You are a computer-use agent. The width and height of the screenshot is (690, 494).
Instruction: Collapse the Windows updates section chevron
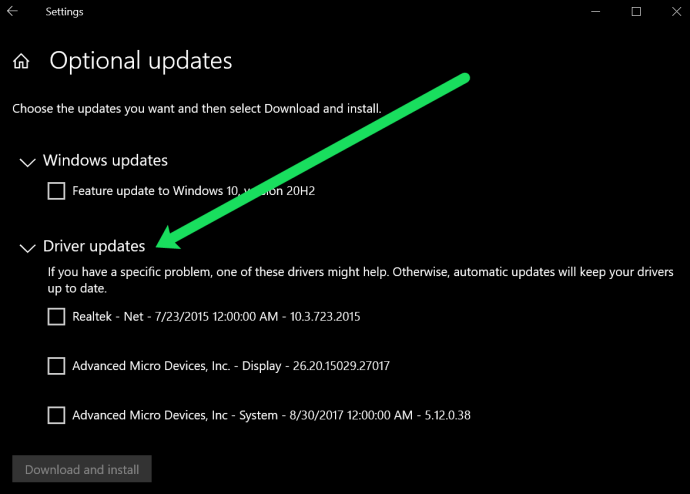[27, 162]
